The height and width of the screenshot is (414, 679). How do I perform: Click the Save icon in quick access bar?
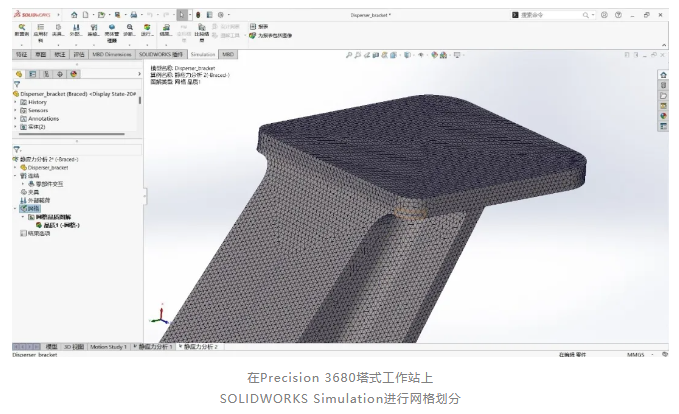[x=117, y=15]
